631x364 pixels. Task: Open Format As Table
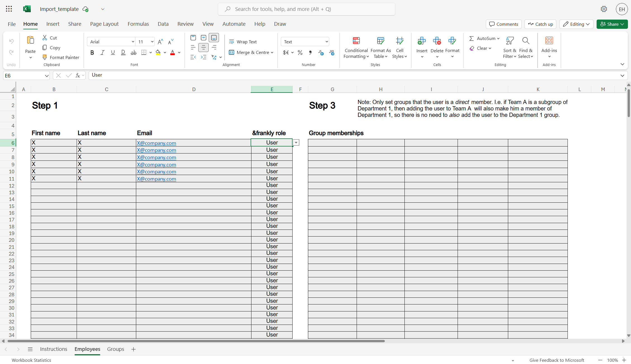point(381,48)
